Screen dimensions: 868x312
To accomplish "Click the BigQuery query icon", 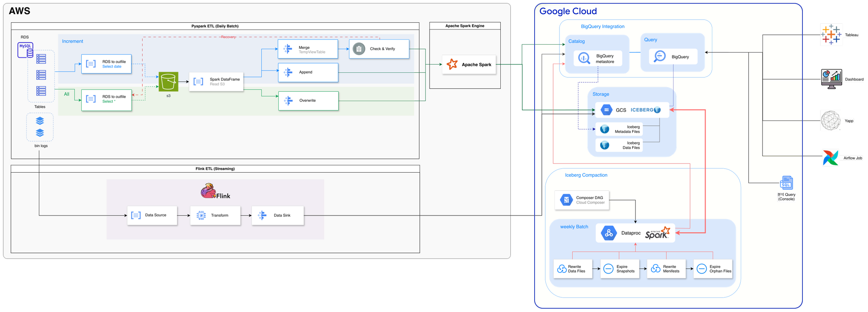I will point(660,56).
